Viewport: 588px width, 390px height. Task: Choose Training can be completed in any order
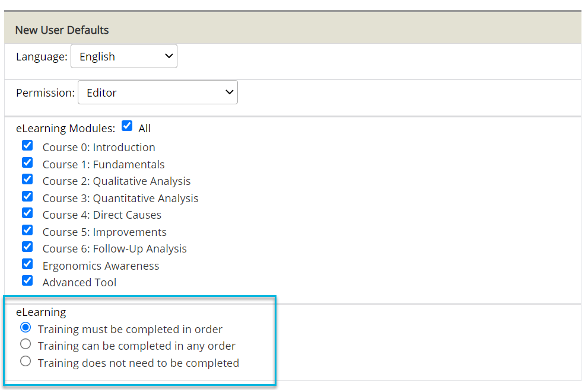(26, 344)
